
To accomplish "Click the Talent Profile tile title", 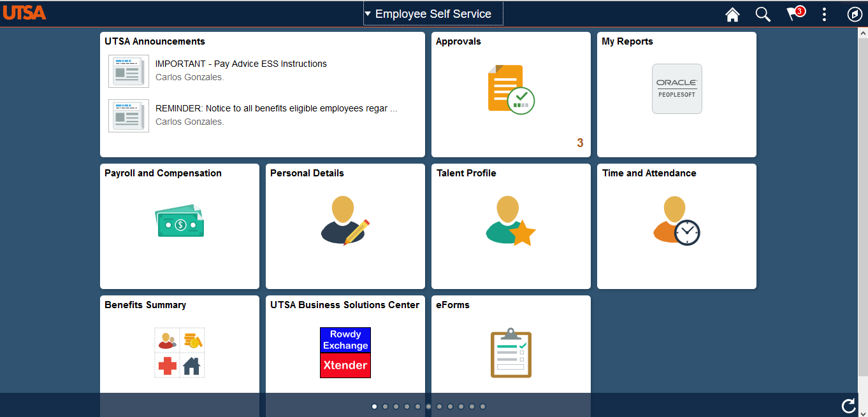I will [x=466, y=173].
